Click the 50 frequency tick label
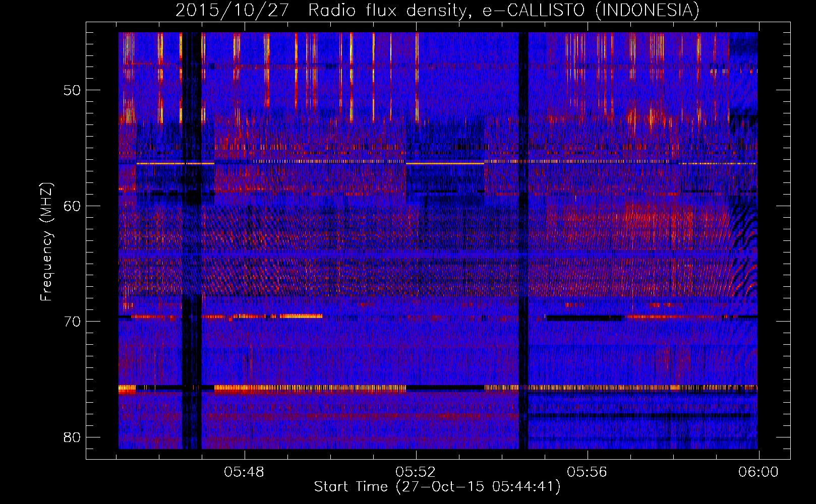Viewport: 816px width, 504px height. click(x=73, y=91)
